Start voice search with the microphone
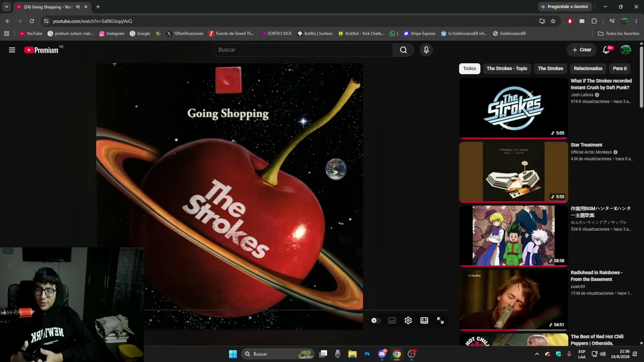Viewport: 644px width, 362px height. point(426,50)
